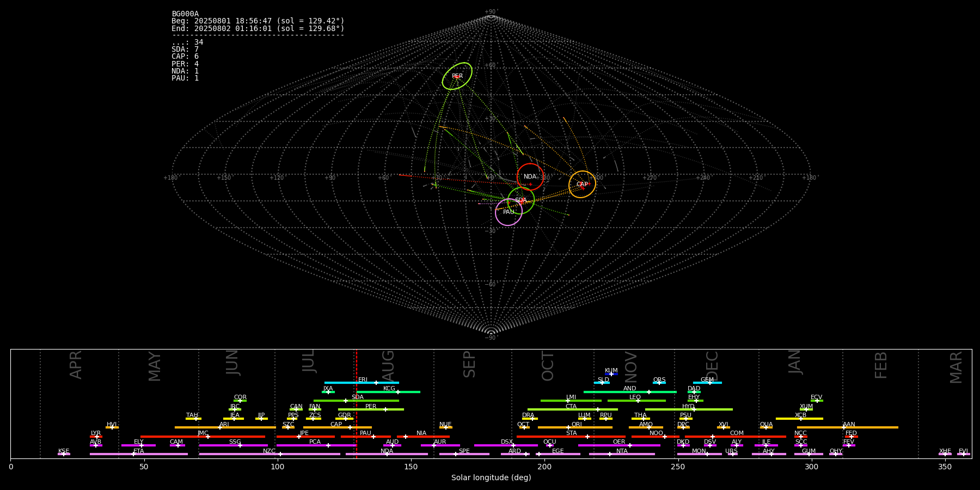Click the KUM shower bar in the timeline

611,374
